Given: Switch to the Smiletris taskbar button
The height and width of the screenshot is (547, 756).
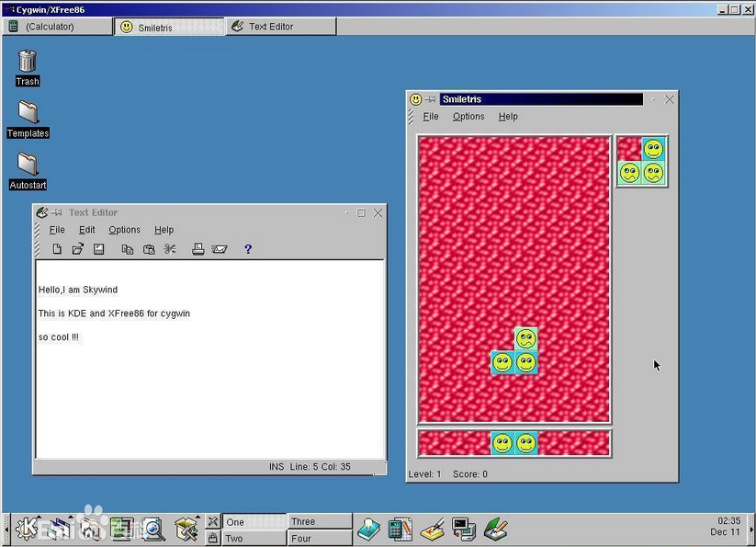Looking at the screenshot, I should 170,27.
